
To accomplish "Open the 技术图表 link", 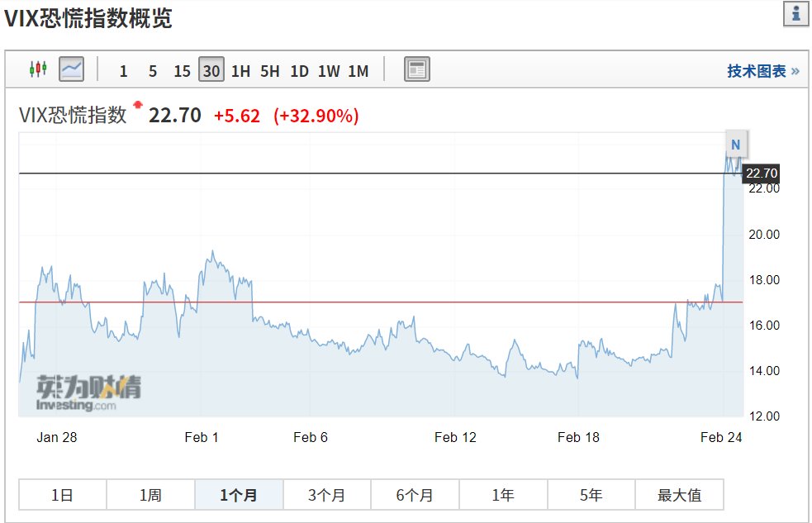I will (x=762, y=71).
